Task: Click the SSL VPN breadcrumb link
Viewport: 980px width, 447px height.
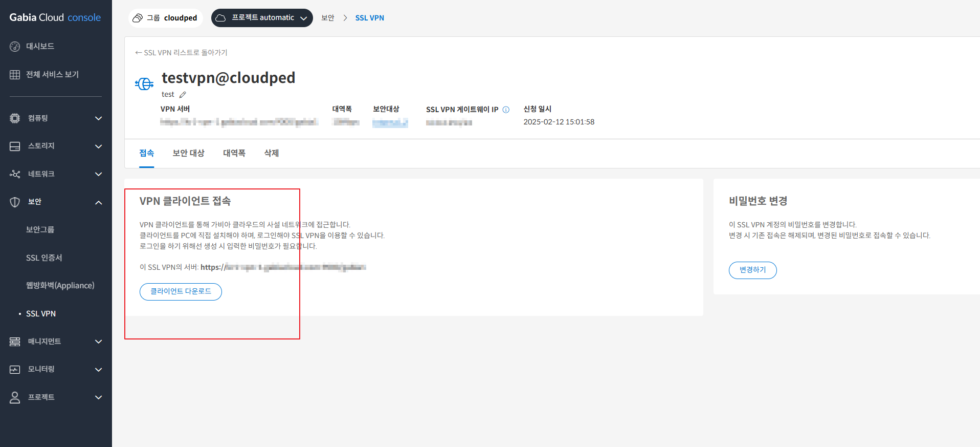Action: point(370,18)
